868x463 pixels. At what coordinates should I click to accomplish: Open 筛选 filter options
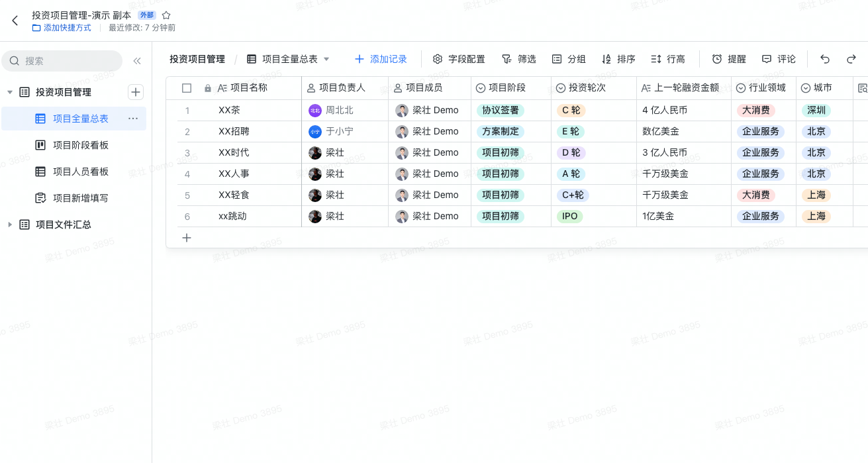518,59
